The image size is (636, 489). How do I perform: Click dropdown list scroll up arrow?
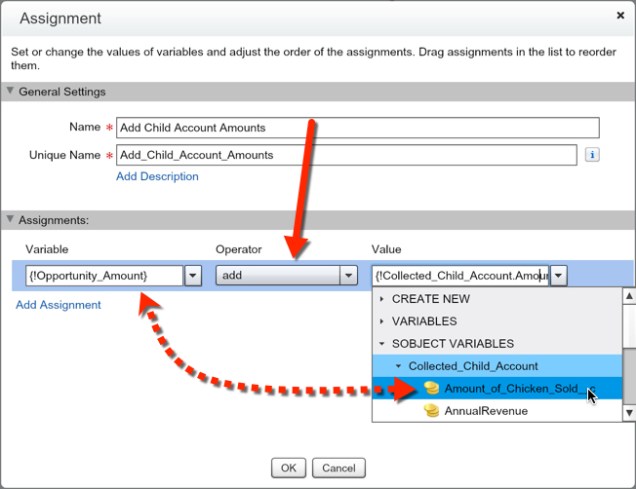pyautogui.click(x=629, y=296)
